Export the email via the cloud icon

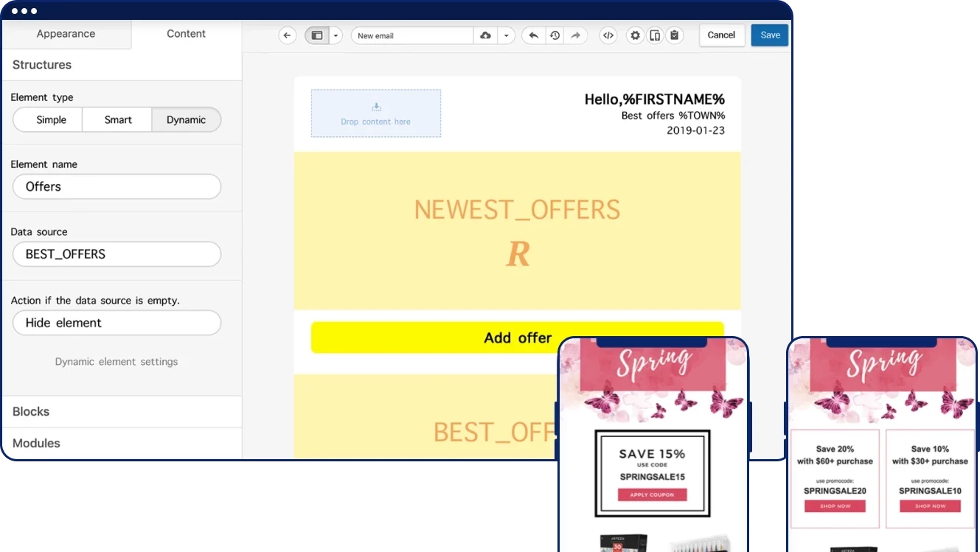pyautogui.click(x=486, y=35)
